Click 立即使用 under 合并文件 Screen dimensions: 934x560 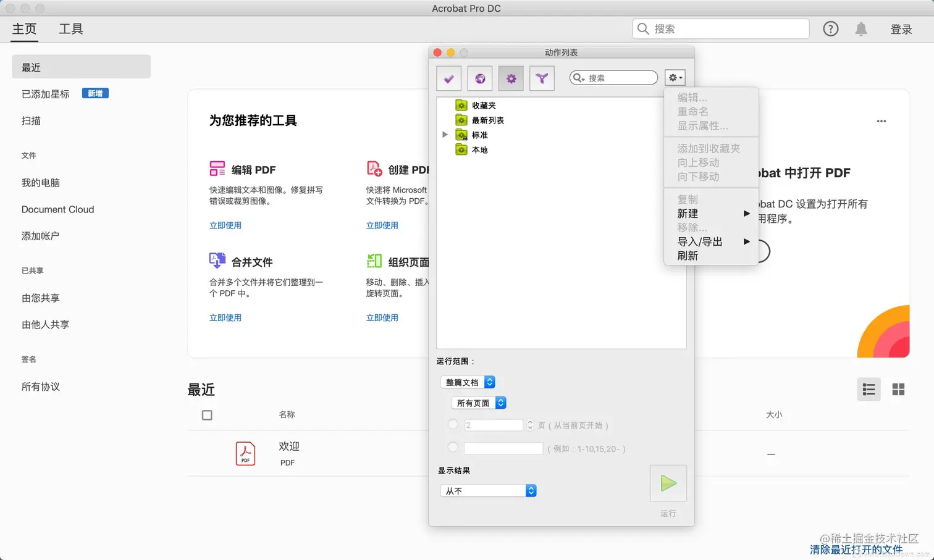coord(225,317)
